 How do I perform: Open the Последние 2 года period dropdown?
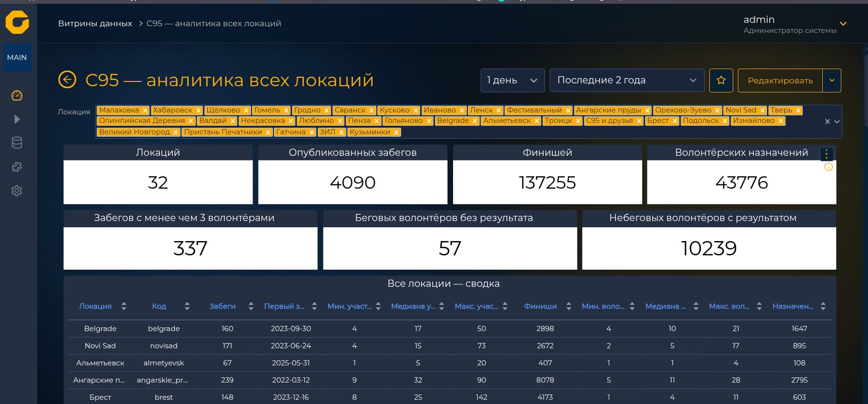pyautogui.click(x=627, y=80)
